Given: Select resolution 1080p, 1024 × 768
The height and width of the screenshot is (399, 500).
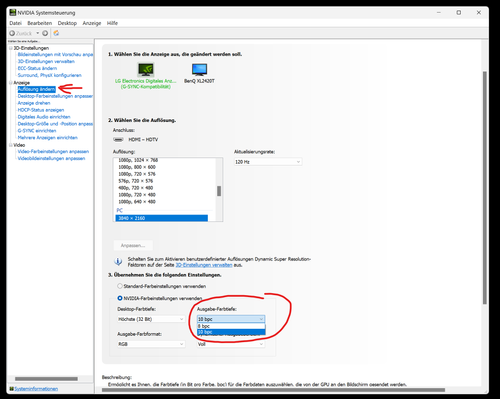Looking at the screenshot, I should pos(138,160).
